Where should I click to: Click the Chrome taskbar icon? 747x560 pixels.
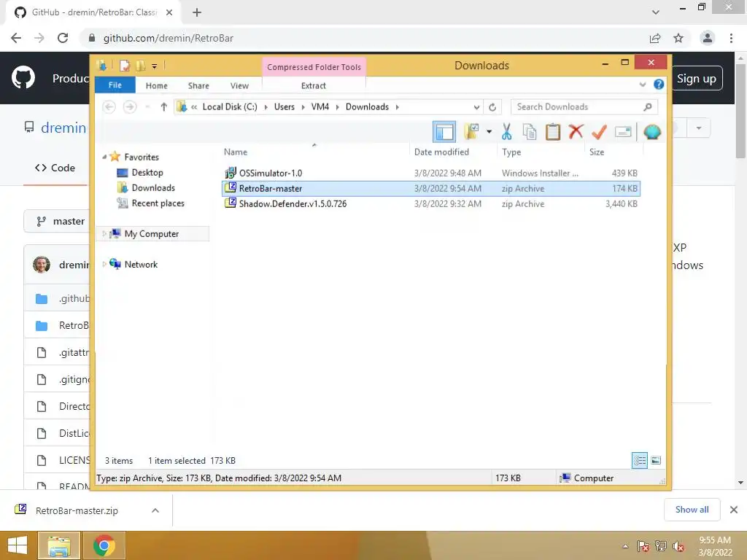tap(104, 545)
